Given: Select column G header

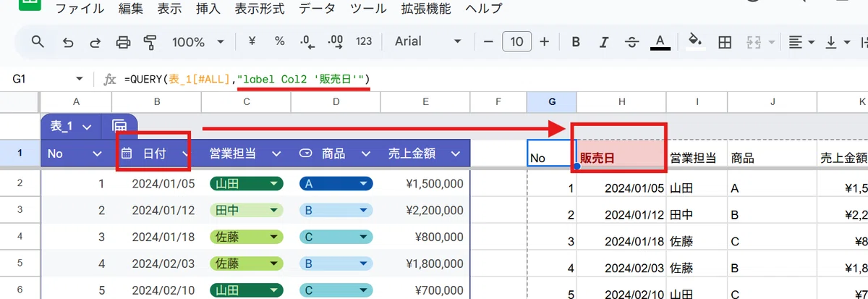Looking at the screenshot, I should [x=552, y=102].
